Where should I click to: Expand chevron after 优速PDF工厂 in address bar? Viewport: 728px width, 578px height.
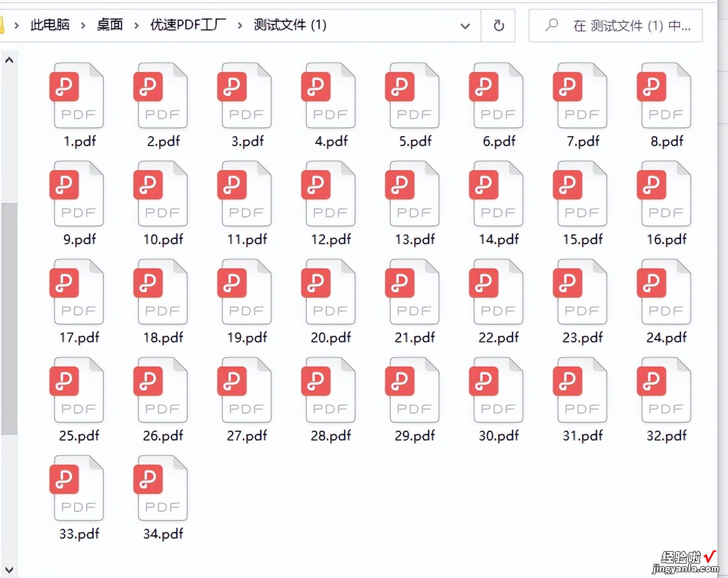(x=240, y=25)
